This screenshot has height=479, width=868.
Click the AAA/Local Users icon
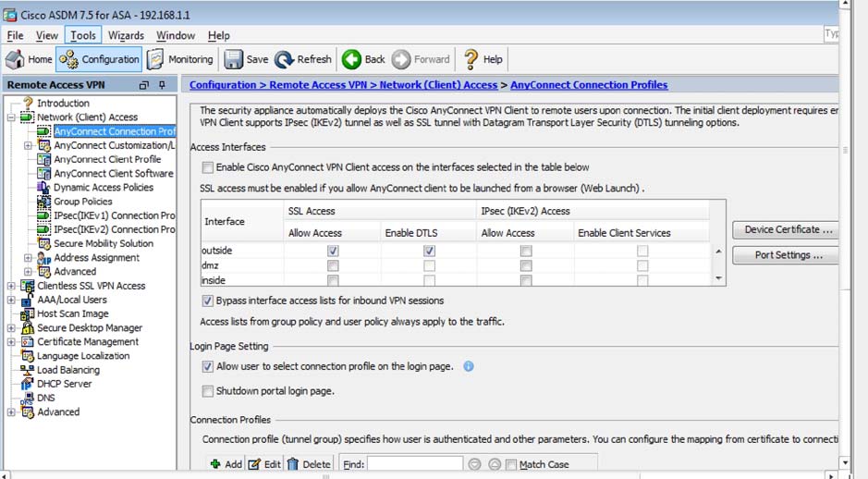point(27,300)
